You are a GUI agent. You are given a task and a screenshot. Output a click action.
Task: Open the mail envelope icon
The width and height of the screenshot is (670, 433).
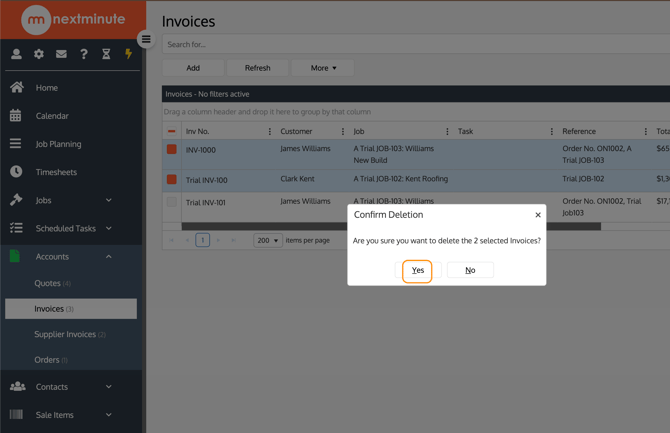pos(61,54)
